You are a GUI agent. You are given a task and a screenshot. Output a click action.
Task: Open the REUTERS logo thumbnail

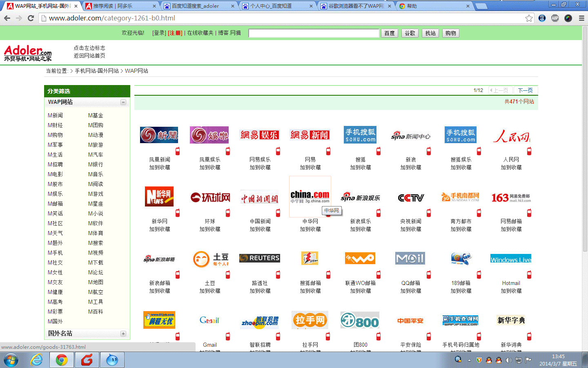260,258
